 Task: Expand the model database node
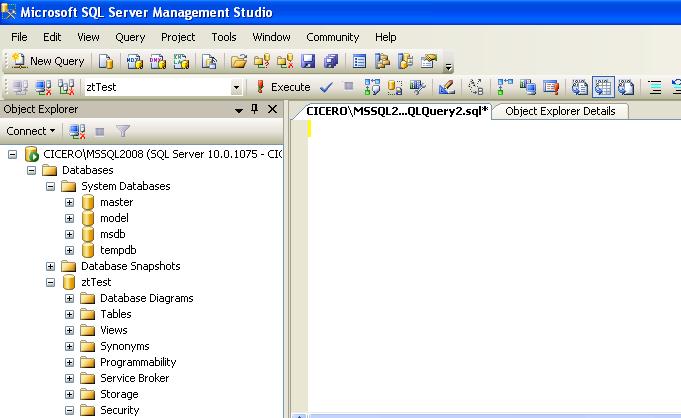(x=69, y=218)
